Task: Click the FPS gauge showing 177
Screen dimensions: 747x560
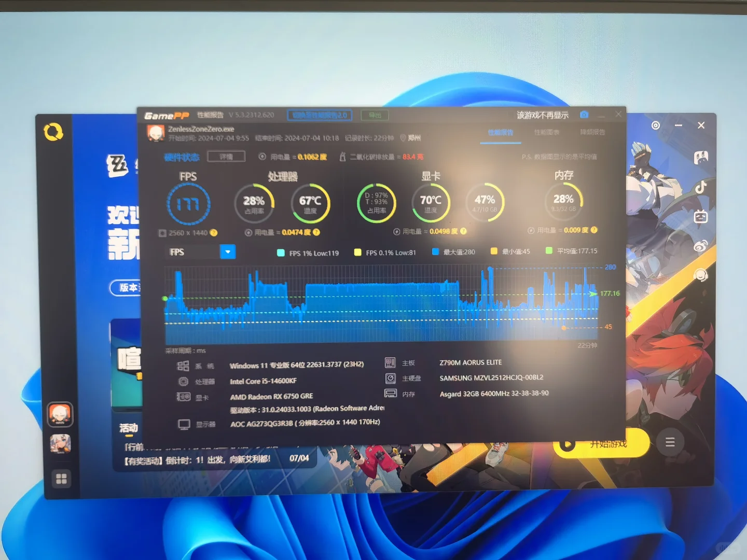Action: 188,204
